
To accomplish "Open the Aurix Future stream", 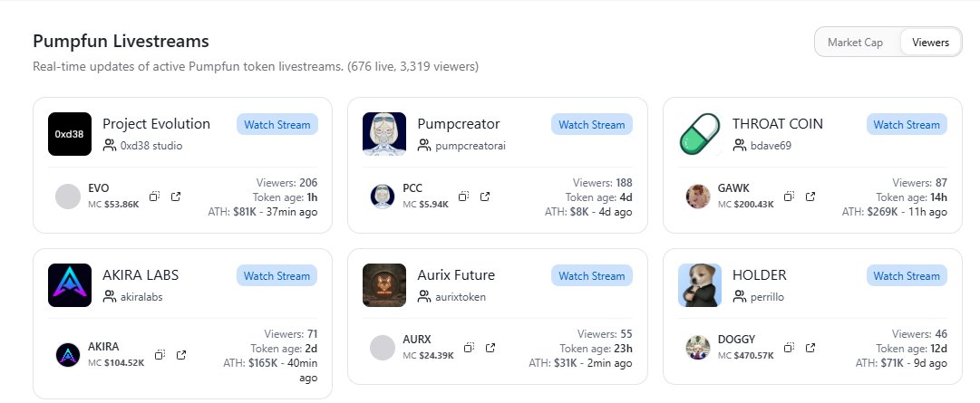I will coord(591,276).
